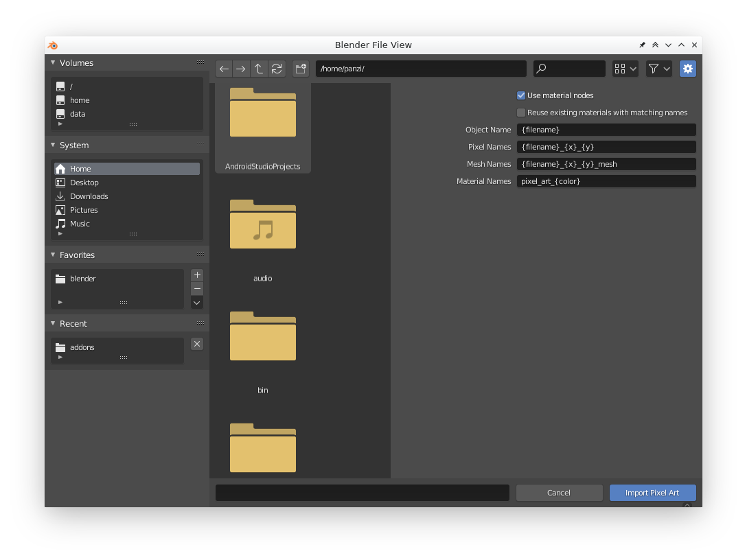This screenshot has width=747, height=560.
Task: Create new directory icon
Action: [301, 69]
